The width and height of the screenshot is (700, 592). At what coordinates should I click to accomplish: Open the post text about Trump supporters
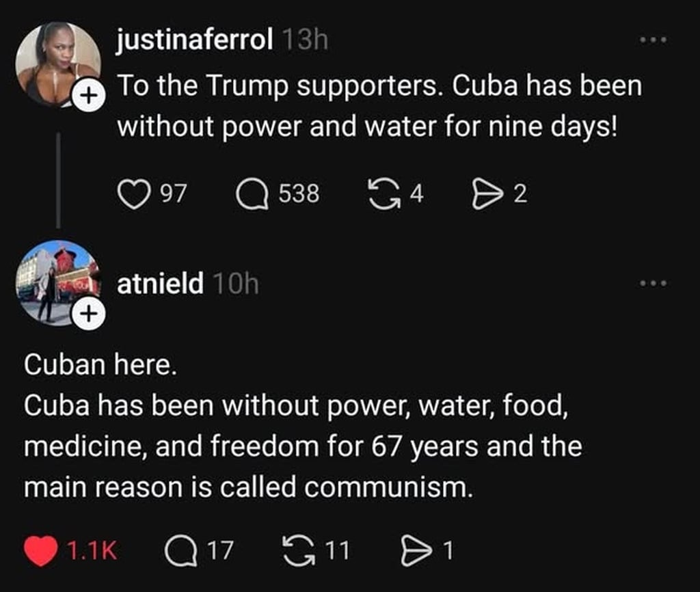click(379, 106)
